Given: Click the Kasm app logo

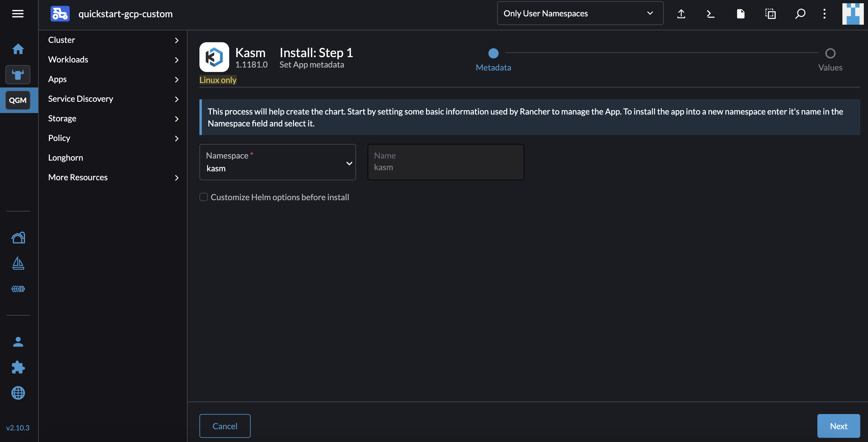Looking at the screenshot, I should [214, 57].
